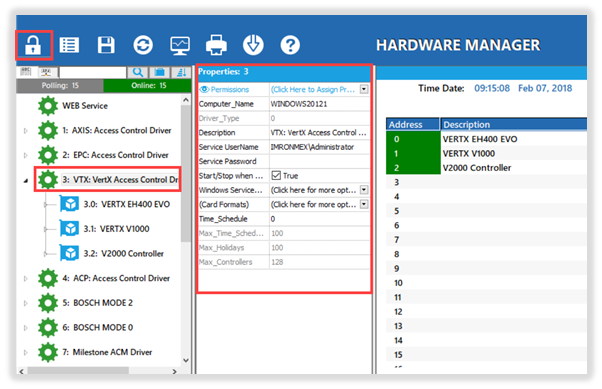Viewport: 602px width, 389px height.
Task: Select 3.1: VERTX V1000 tree item
Action: pos(116,229)
